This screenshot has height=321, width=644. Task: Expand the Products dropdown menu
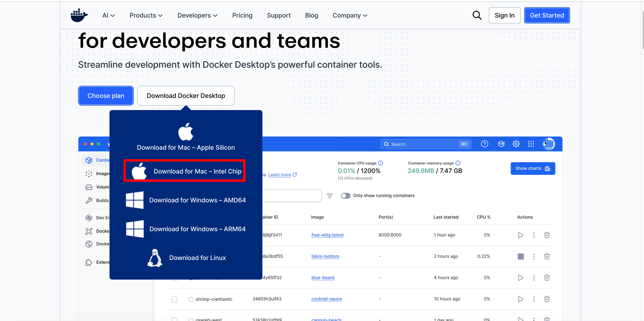(x=146, y=16)
